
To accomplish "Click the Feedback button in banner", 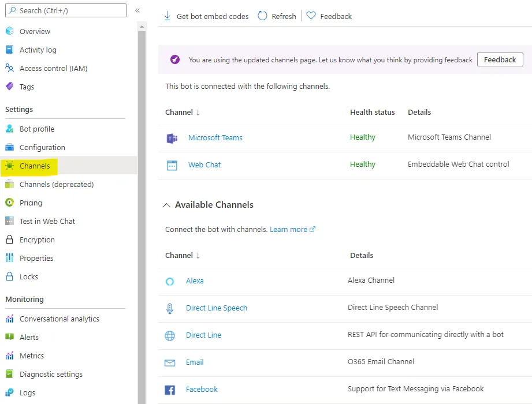I will [500, 59].
